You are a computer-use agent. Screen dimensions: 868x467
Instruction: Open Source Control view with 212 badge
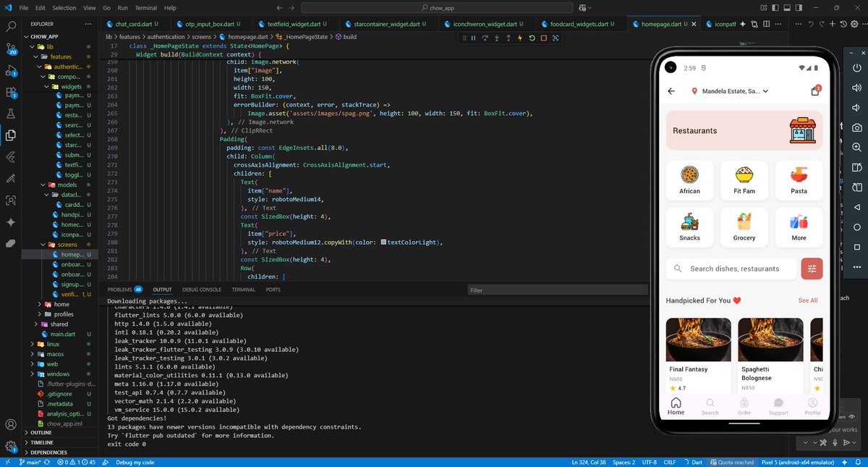tap(11, 49)
